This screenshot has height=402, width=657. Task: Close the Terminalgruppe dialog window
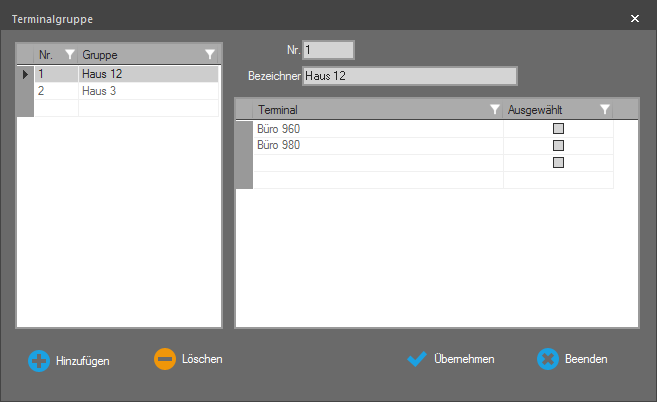pyautogui.click(x=634, y=18)
